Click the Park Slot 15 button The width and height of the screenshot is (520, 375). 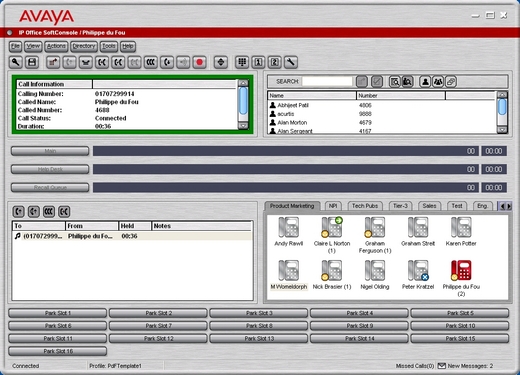pos(460,338)
